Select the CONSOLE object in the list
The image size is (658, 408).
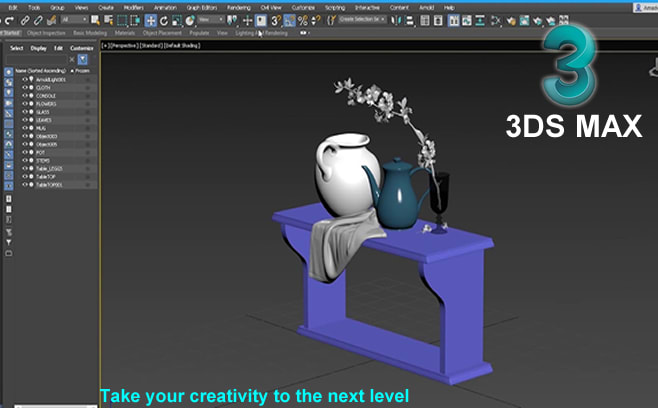tap(46, 96)
